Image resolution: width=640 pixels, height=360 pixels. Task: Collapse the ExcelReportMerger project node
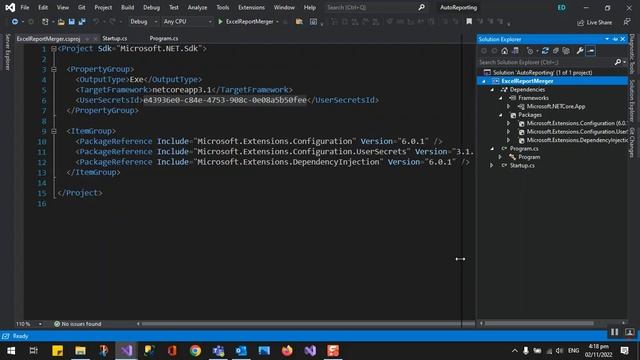(484, 81)
